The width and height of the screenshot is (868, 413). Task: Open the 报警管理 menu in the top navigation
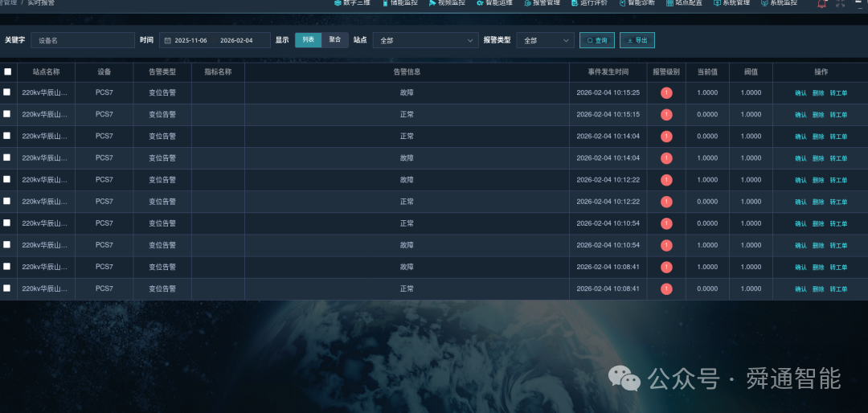542,2
